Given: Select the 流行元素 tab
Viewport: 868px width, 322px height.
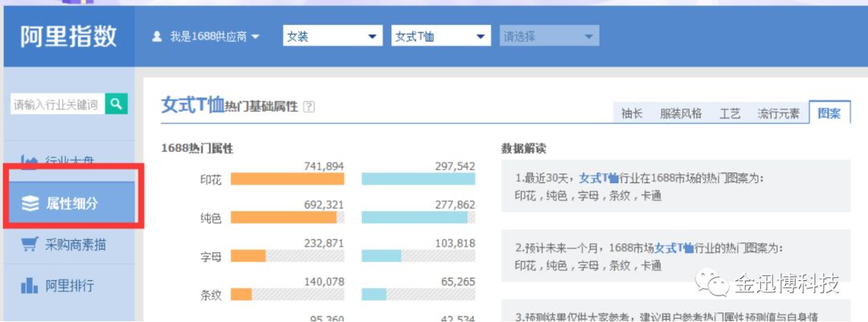Looking at the screenshot, I should [779, 114].
